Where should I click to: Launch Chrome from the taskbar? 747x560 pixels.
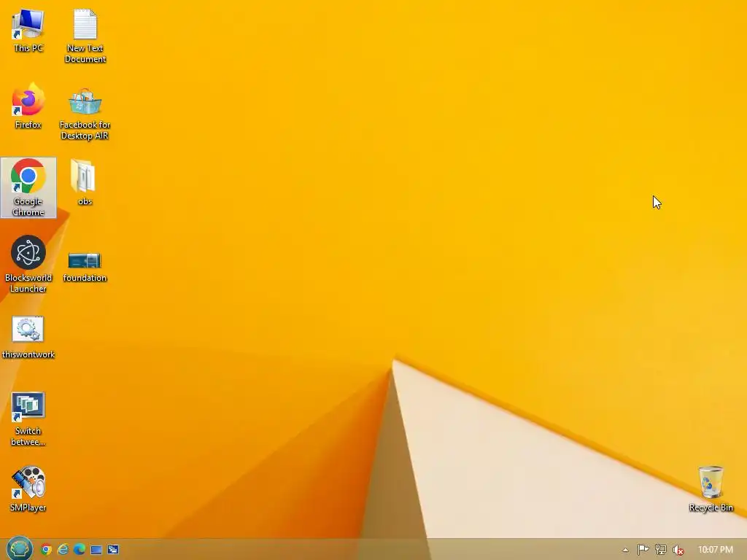click(x=46, y=550)
